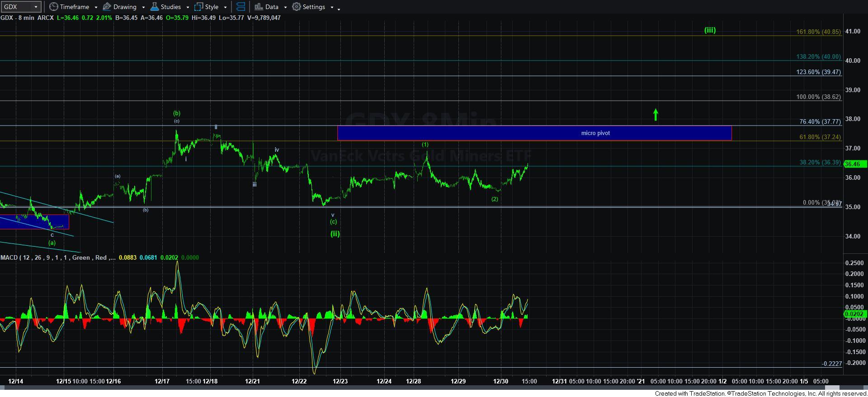Select the green up arrow drawing
This screenshot has width=868, height=397.
(656, 115)
